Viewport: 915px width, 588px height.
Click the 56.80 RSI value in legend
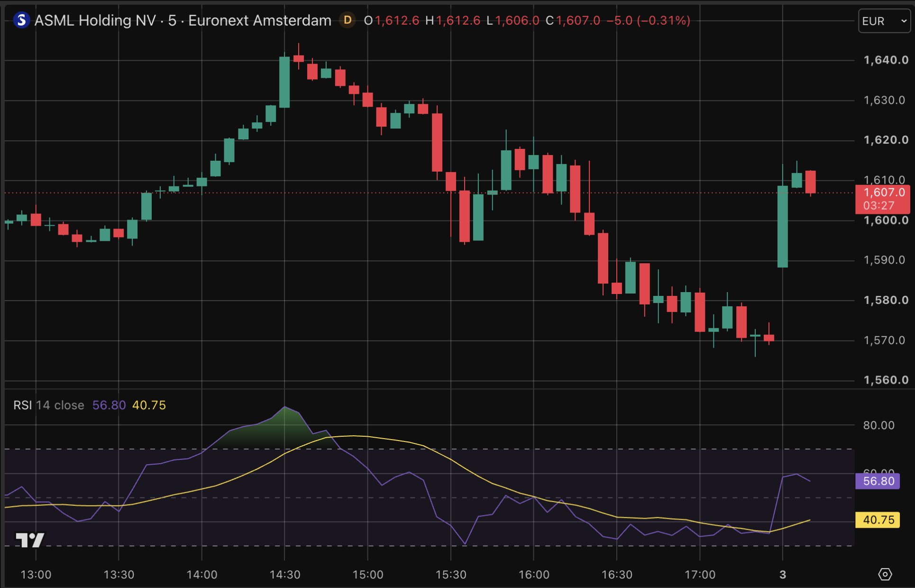[x=109, y=405]
